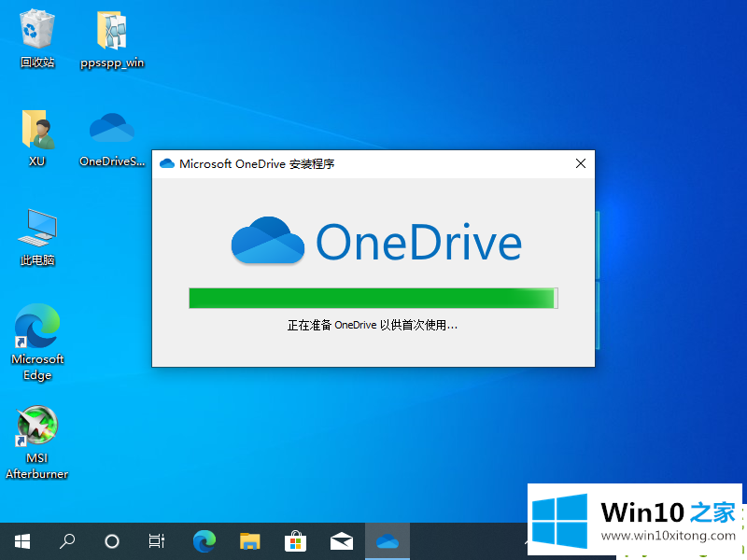The image size is (747, 560).
Task: Select the MSI Afterburner shortcut
Action: pyautogui.click(x=37, y=441)
